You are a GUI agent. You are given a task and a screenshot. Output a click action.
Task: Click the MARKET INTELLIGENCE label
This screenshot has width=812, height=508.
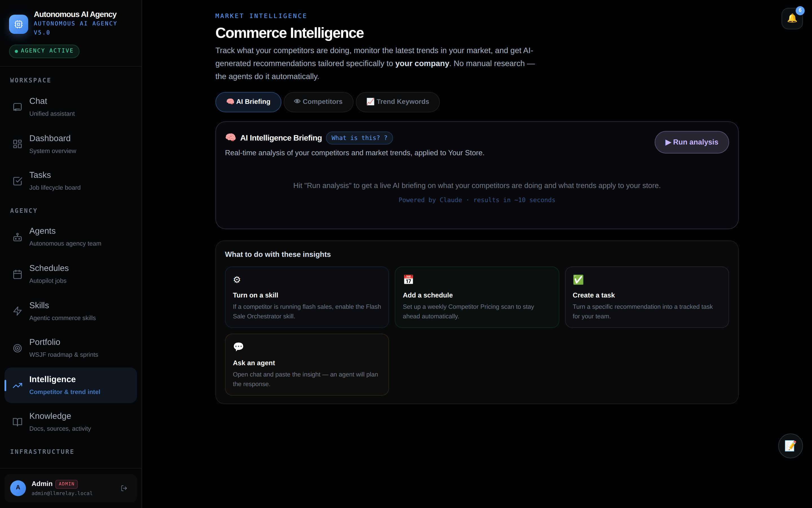(261, 16)
